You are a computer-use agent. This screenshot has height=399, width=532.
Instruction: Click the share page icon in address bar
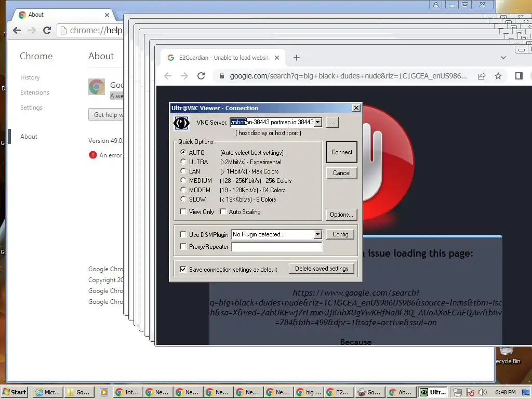click(x=482, y=76)
